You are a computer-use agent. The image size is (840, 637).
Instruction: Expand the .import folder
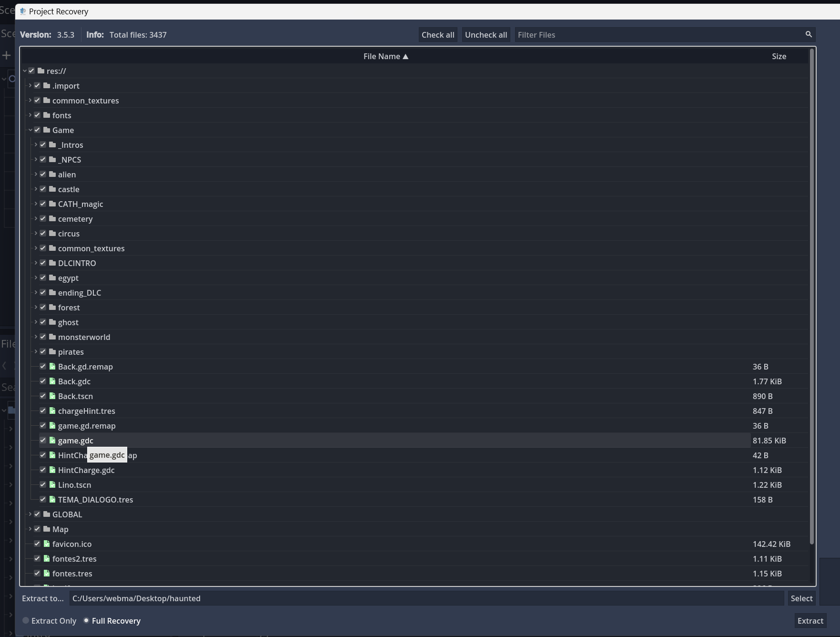[x=30, y=86]
